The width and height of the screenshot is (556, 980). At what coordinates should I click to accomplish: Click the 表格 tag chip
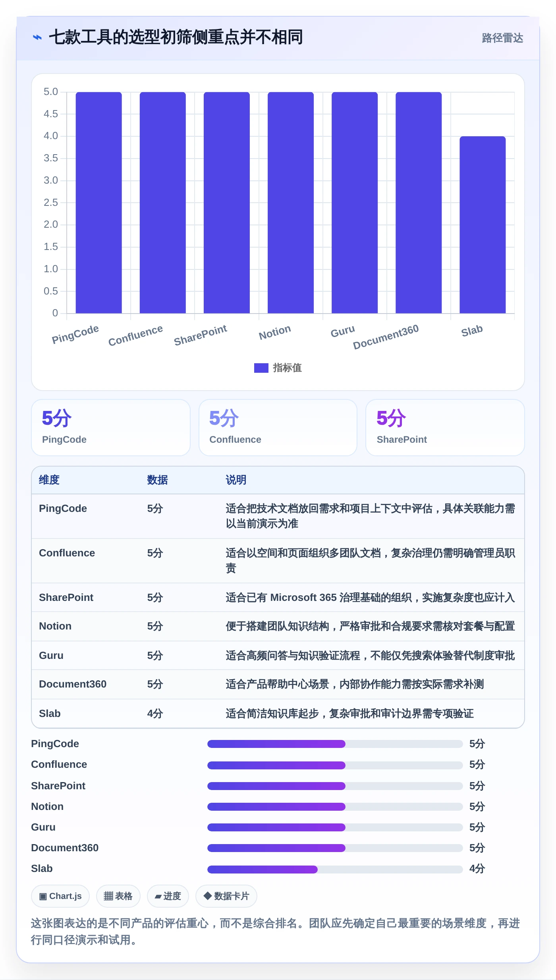[x=118, y=896]
